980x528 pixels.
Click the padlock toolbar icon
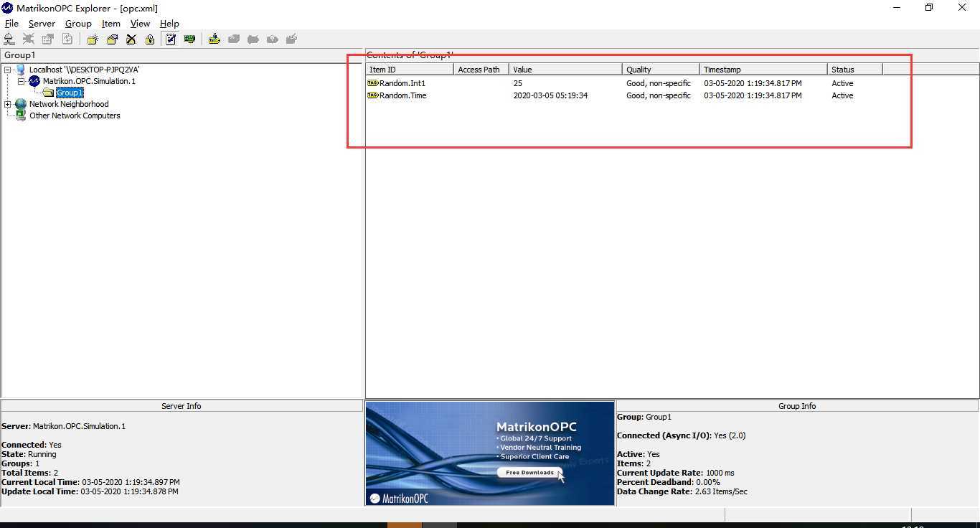(150, 39)
